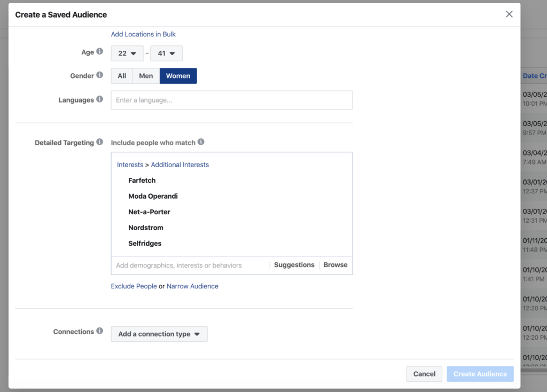The image size is (547, 392).
Task: Click the Create Audience button
Action: coord(480,374)
